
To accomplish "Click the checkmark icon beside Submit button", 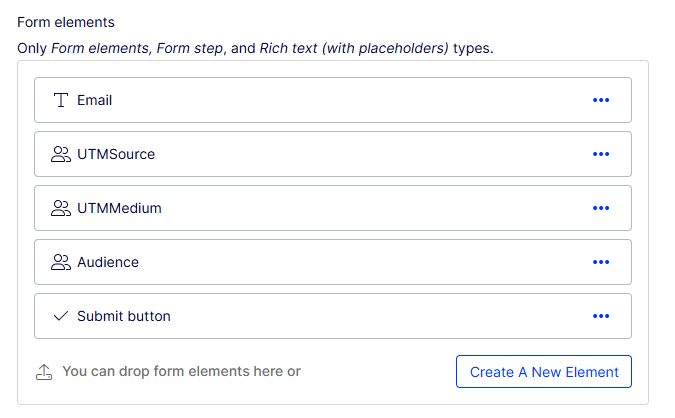I will (x=61, y=316).
